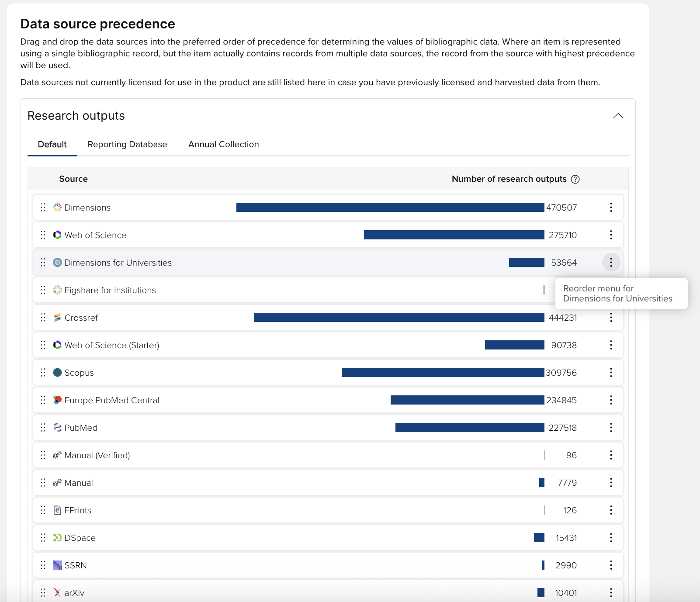The width and height of the screenshot is (700, 602).
Task: Click the Figshare for Institutions row
Action: [262, 290]
